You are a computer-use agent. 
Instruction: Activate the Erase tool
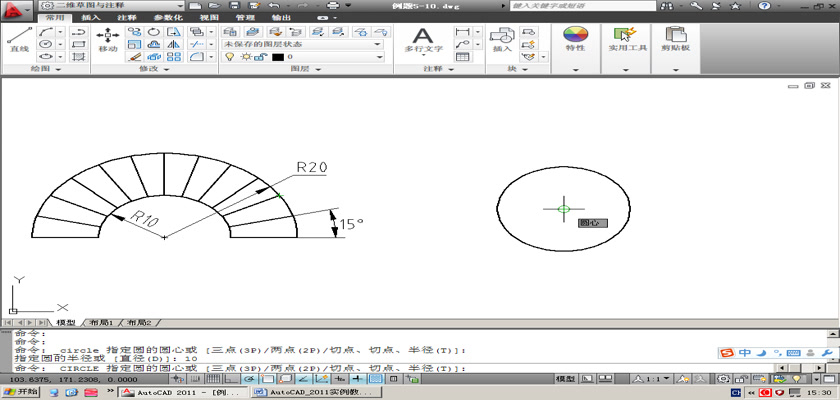tap(133, 57)
